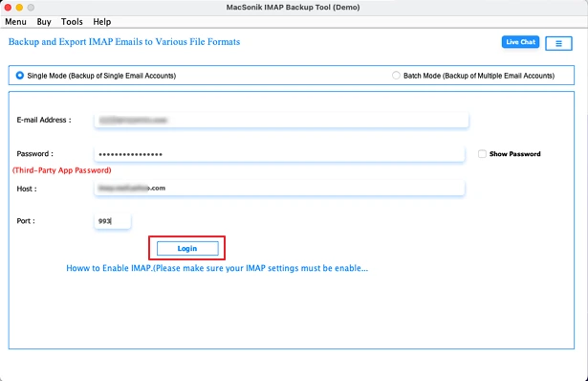Close the MacSonik window via red button
The width and height of the screenshot is (588, 381).
pyautogui.click(x=8, y=7)
